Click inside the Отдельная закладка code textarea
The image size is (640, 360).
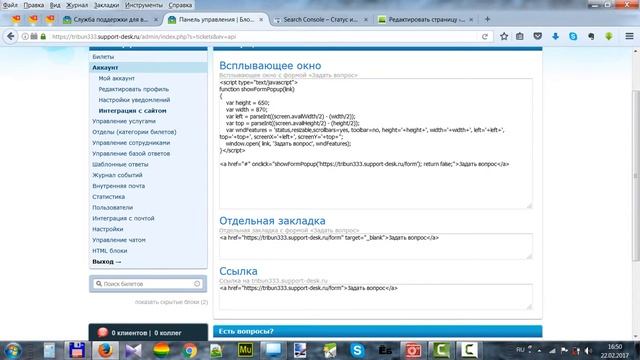pyautogui.click(x=376, y=246)
